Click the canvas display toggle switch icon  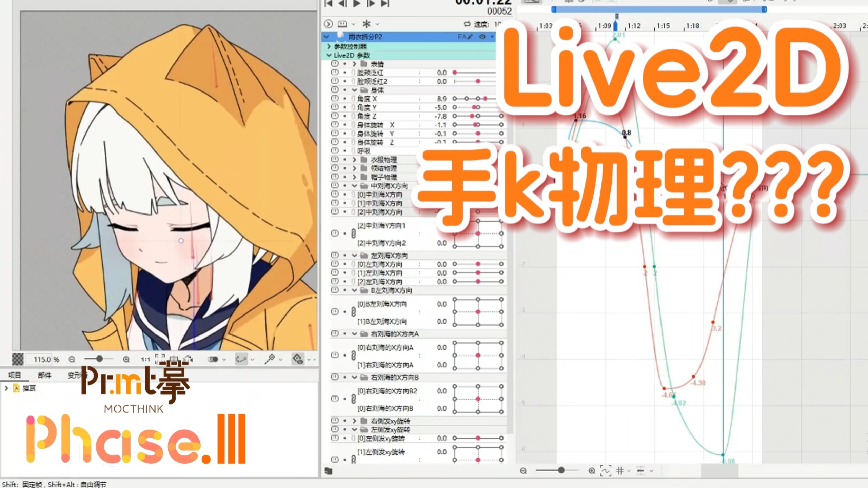[x=213, y=359]
